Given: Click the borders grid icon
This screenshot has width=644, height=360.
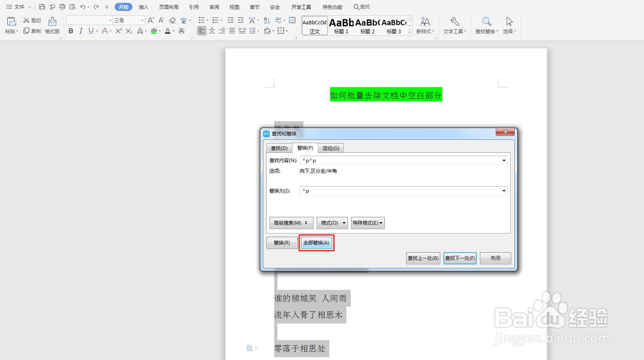Looking at the screenshot, I should [x=281, y=31].
